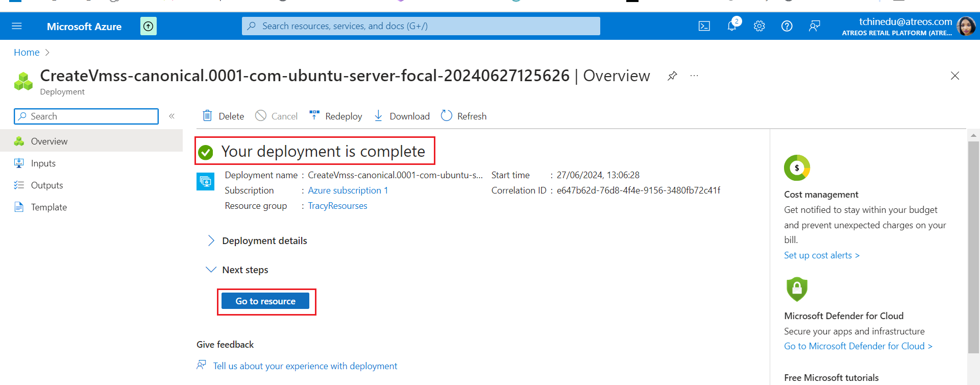Click the vertical scrollbar on the right
Viewport: 980px width, 385px height.
click(973, 247)
